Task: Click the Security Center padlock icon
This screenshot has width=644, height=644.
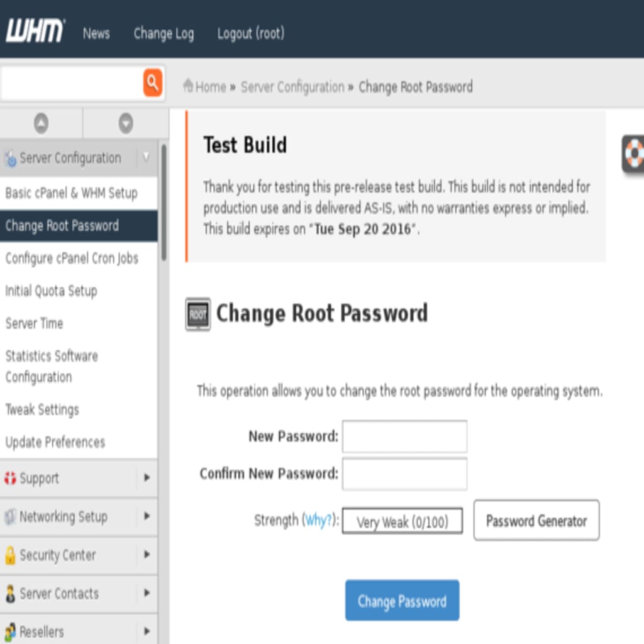Action: [10, 555]
